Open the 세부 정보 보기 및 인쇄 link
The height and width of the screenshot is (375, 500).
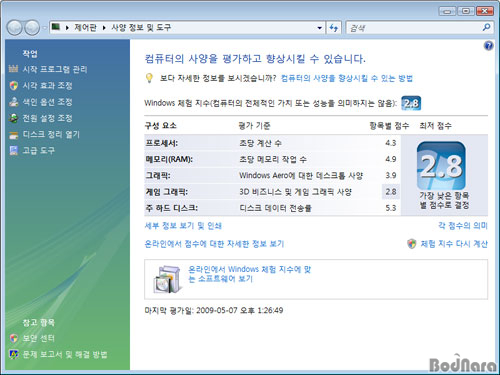point(183,226)
